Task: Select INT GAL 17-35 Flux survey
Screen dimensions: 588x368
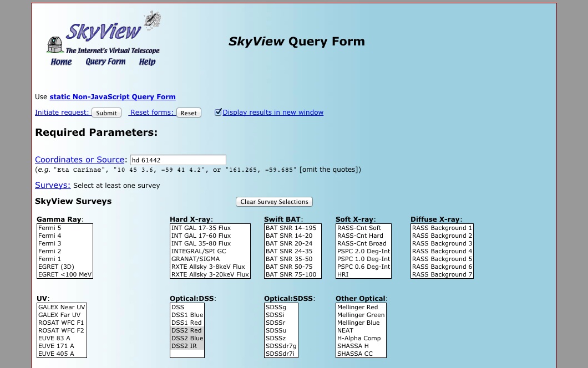Action: coord(210,228)
